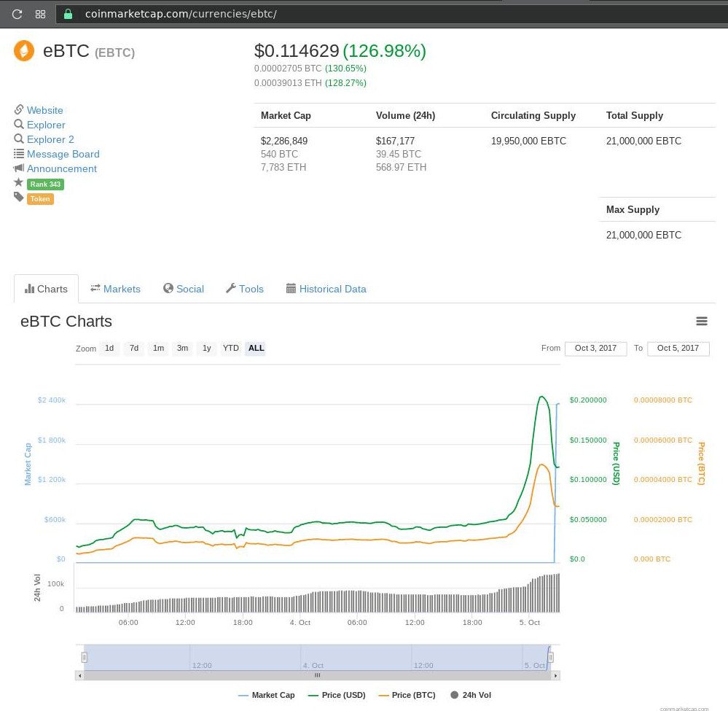The image size is (728, 711).
Task: Click the tag icon beside Token
Action: [x=18, y=197]
